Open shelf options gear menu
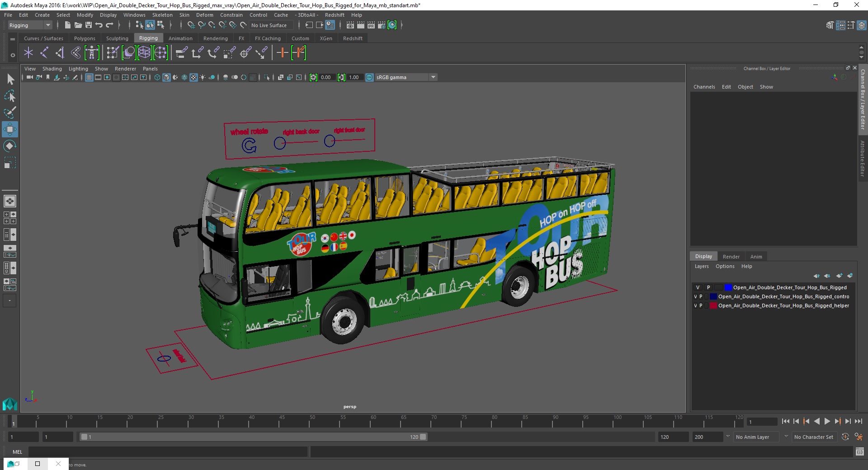The image size is (868, 470). (x=13, y=55)
